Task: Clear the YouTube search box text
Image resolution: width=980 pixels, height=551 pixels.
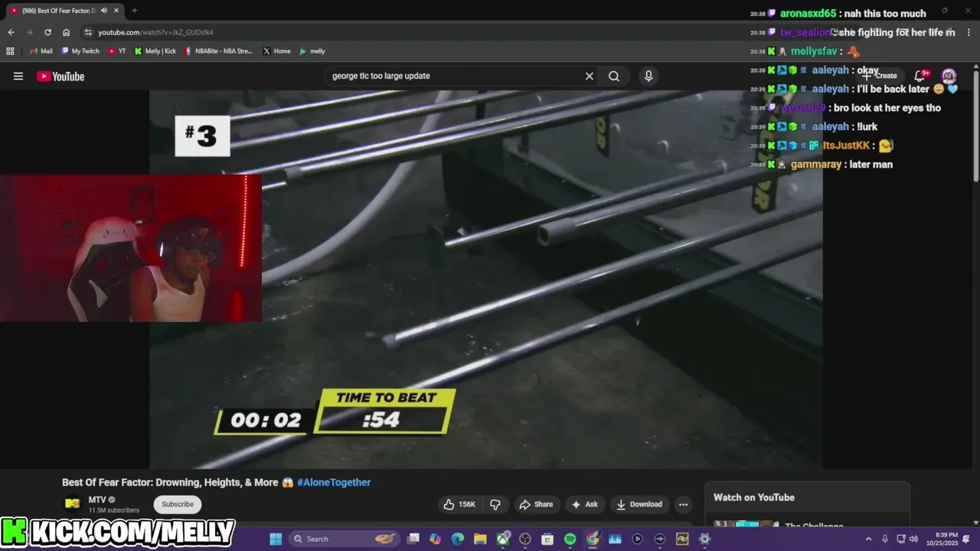Action: 590,77
